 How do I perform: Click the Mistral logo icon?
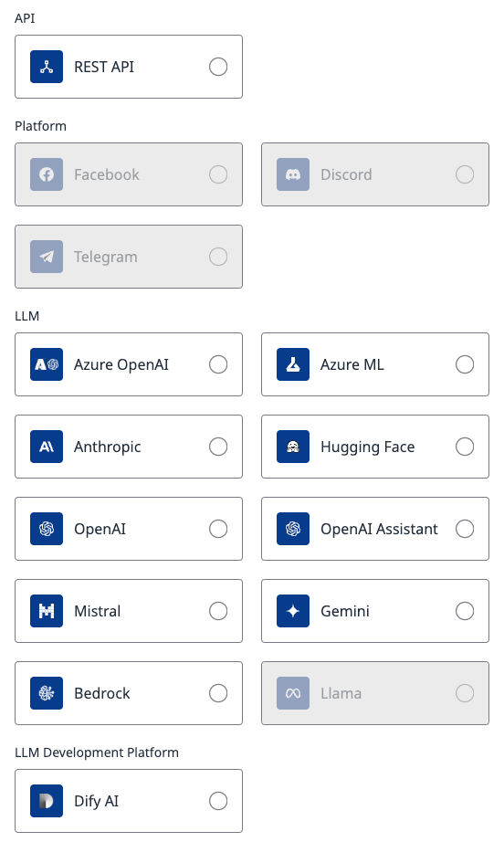(47, 611)
